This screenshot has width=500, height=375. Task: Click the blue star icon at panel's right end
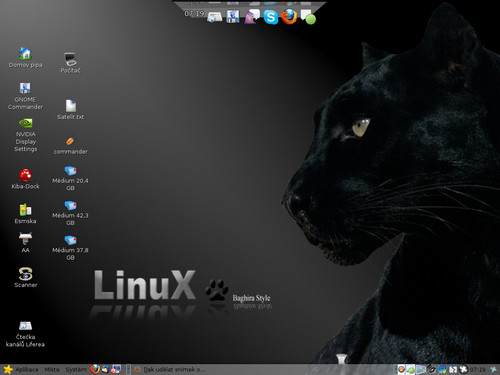pyautogui.click(x=493, y=369)
